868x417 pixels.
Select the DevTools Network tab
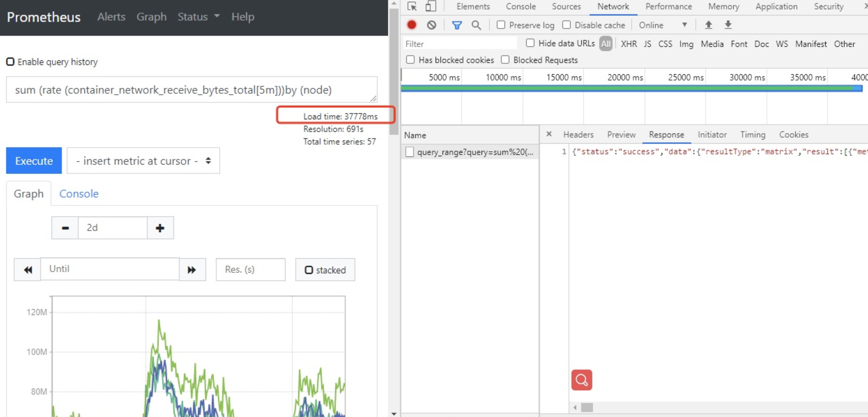(613, 7)
